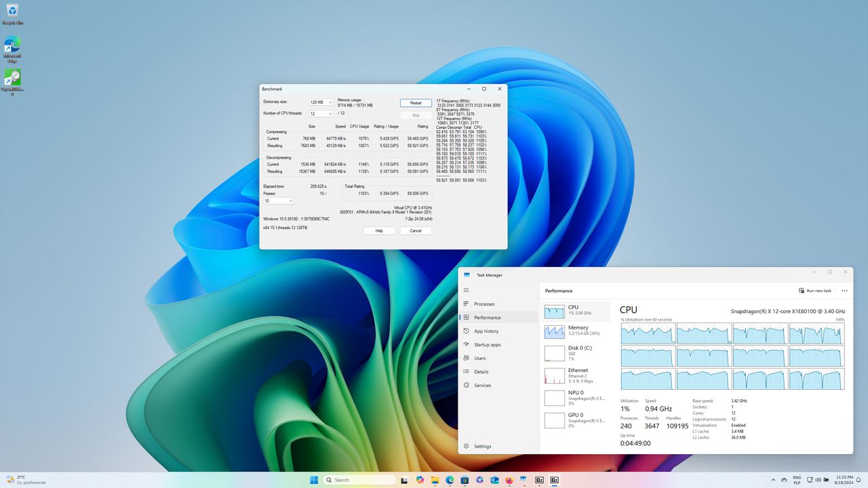This screenshot has width=868, height=488.
Task: Open Services page in Task Manager
Action: 498,385
